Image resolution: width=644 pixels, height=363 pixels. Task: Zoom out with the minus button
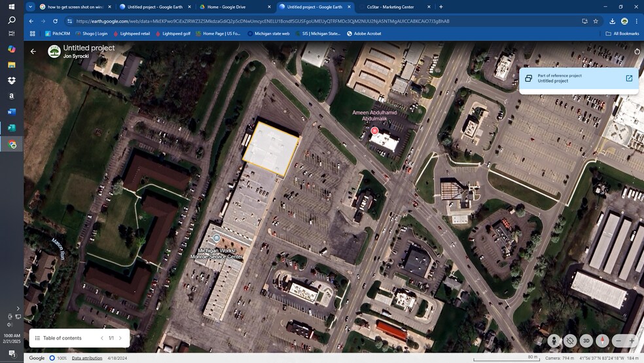click(618, 341)
